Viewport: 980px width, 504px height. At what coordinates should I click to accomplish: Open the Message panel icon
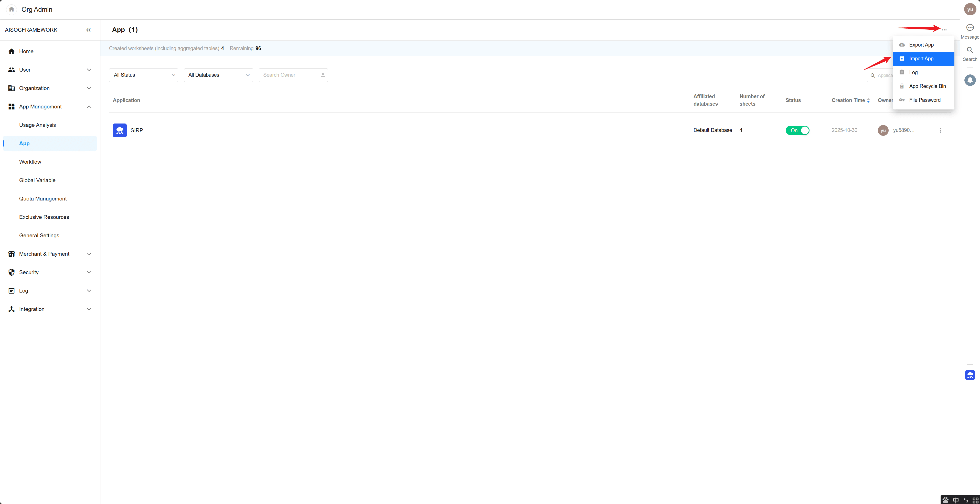pyautogui.click(x=970, y=28)
